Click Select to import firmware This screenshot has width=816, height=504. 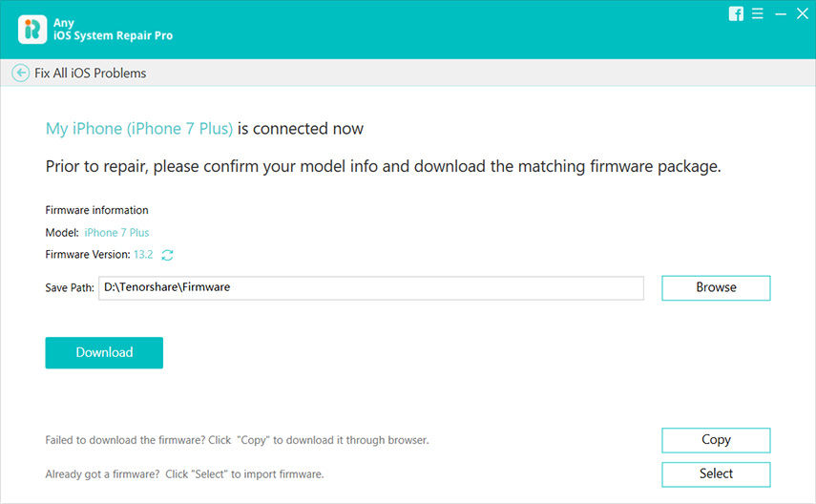point(716,473)
